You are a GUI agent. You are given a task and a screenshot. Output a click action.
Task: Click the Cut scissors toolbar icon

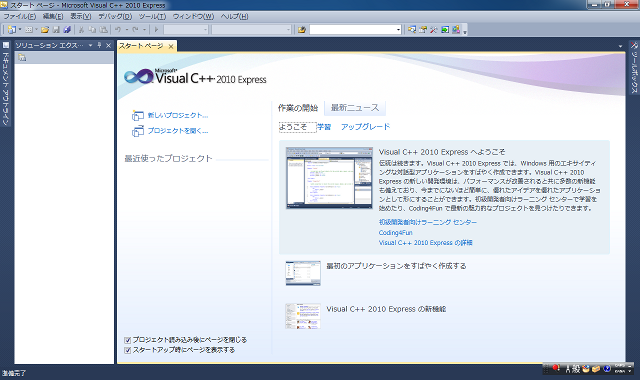(81, 29)
